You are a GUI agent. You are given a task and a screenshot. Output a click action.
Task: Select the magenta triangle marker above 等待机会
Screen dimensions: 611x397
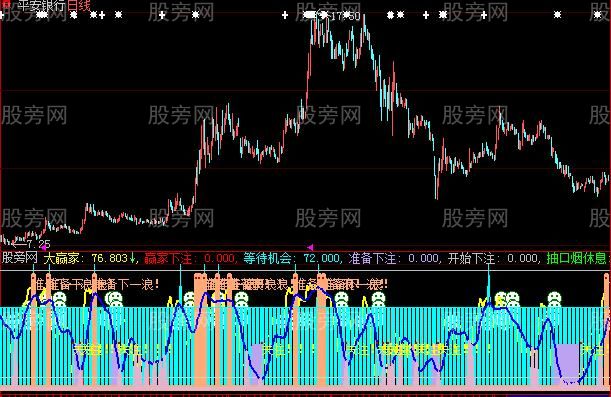tap(310, 247)
